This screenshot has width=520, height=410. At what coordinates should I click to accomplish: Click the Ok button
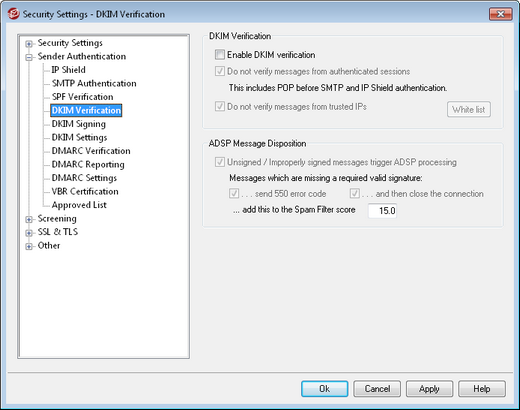pos(325,389)
